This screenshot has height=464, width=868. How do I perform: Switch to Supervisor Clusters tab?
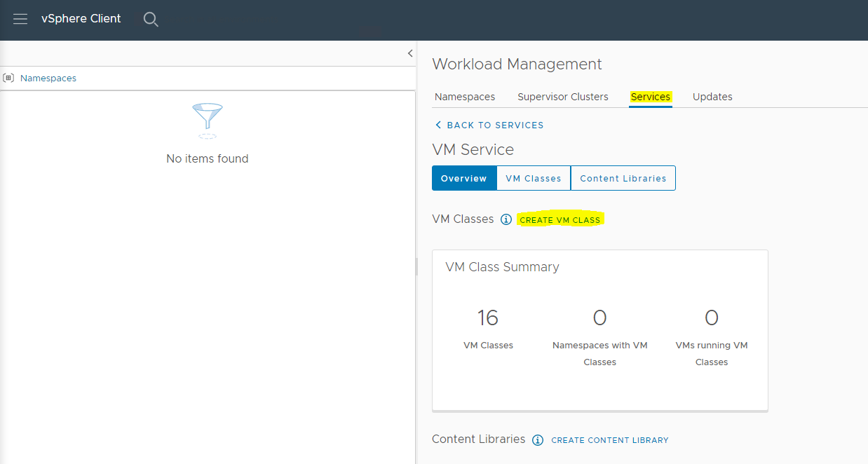click(x=563, y=97)
